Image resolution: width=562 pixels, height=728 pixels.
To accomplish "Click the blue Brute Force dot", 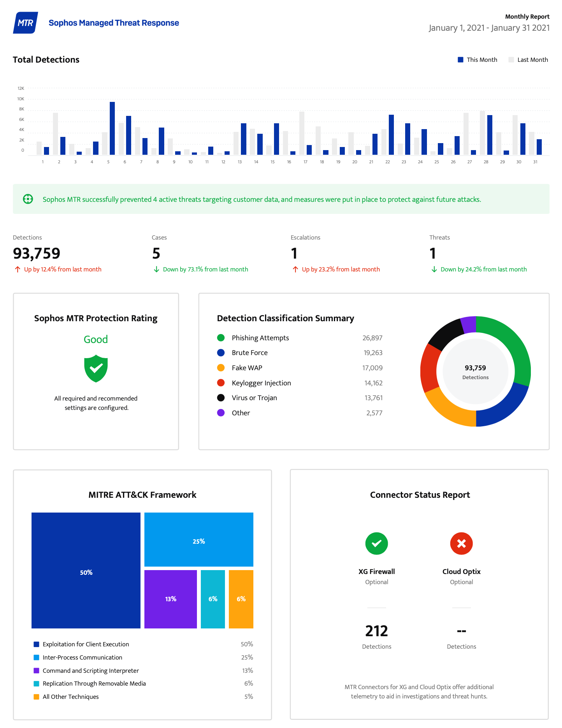I will [221, 353].
